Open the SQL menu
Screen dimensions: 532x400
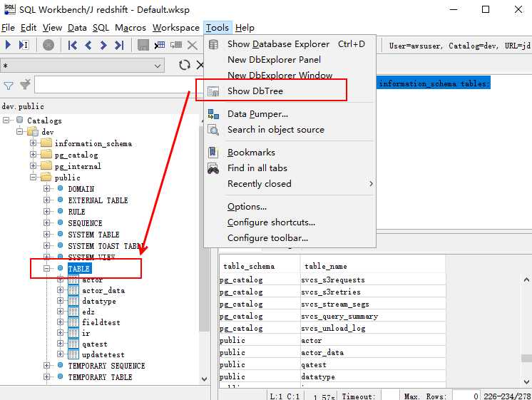coord(101,28)
